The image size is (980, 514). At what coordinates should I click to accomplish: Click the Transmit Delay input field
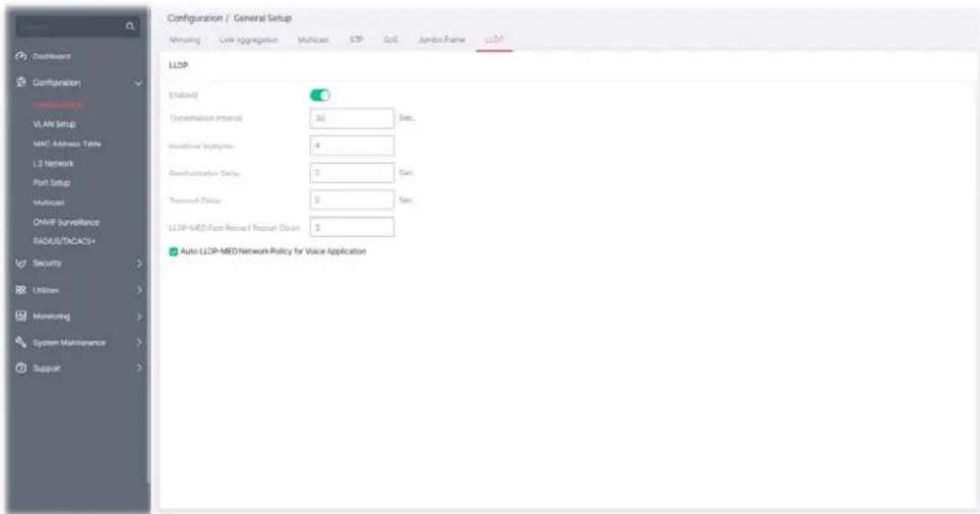[x=351, y=200]
